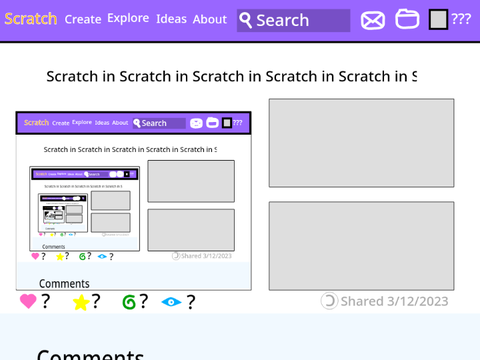Image resolution: width=480 pixels, height=360 pixels.
Task: Click the Search field in nested project navbar
Action: coord(159,123)
